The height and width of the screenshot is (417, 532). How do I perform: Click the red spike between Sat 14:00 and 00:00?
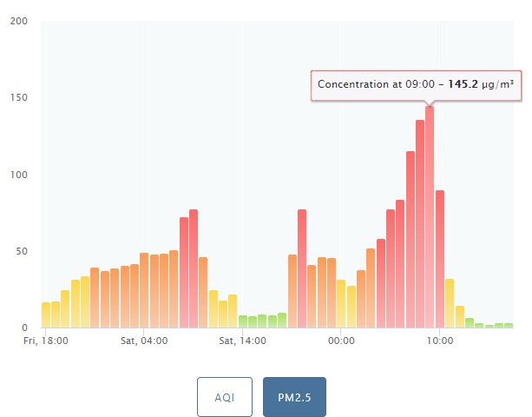(x=302, y=268)
